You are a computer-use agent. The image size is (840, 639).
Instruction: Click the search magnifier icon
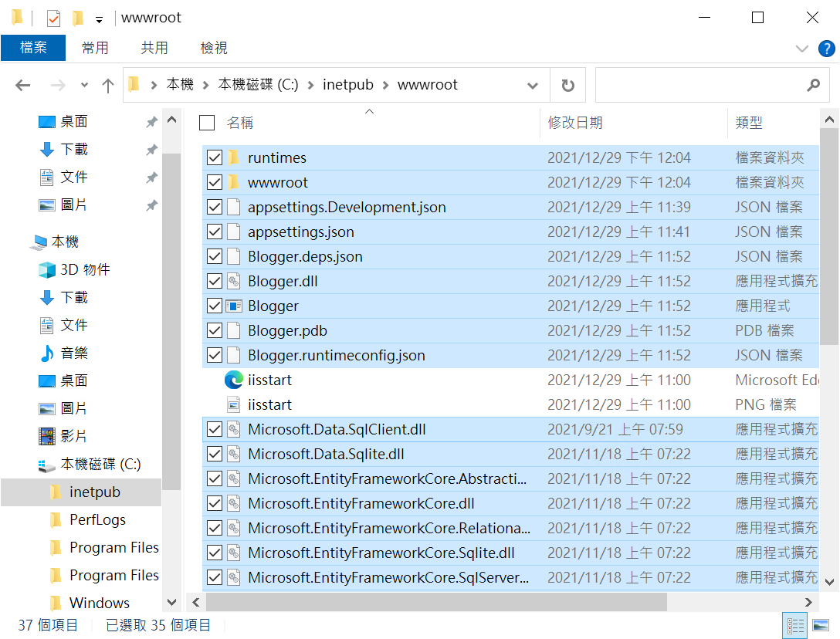point(813,85)
